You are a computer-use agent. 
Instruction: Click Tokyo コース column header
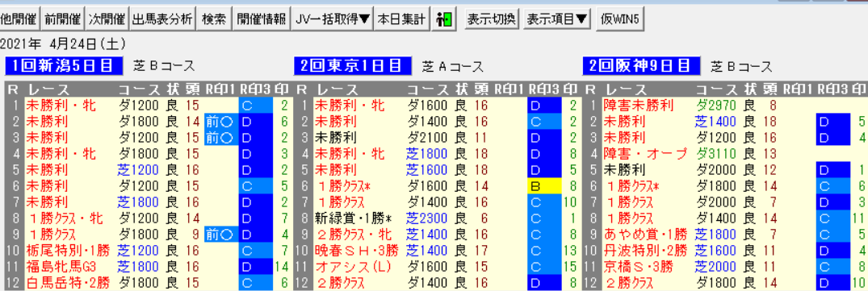tap(428, 89)
